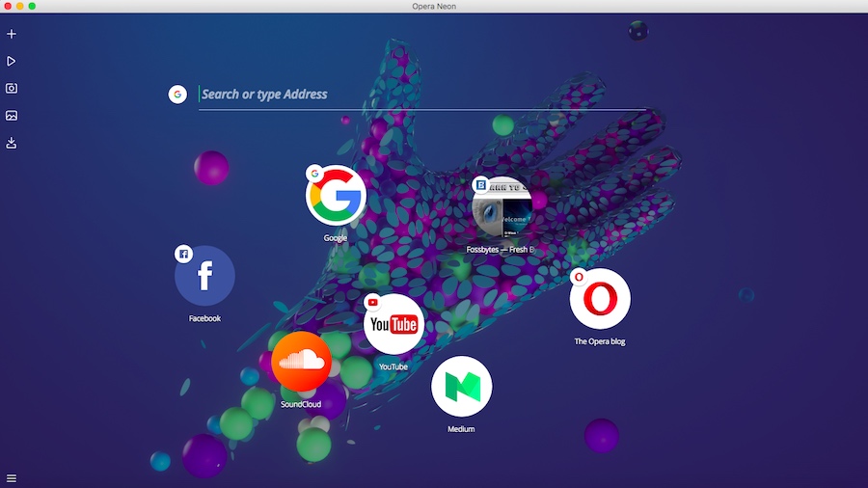Click the small Opera favicon badge
This screenshot has width=868, height=488.
(x=579, y=277)
